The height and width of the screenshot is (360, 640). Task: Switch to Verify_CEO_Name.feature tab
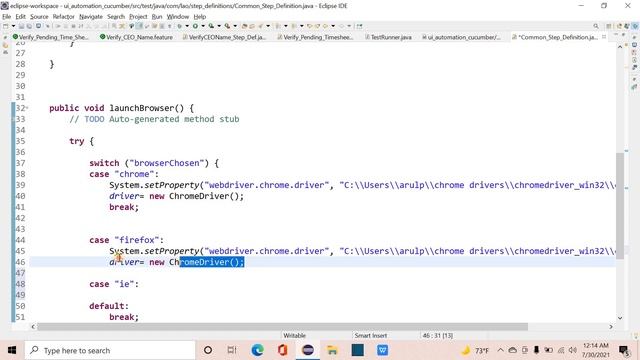136,37
